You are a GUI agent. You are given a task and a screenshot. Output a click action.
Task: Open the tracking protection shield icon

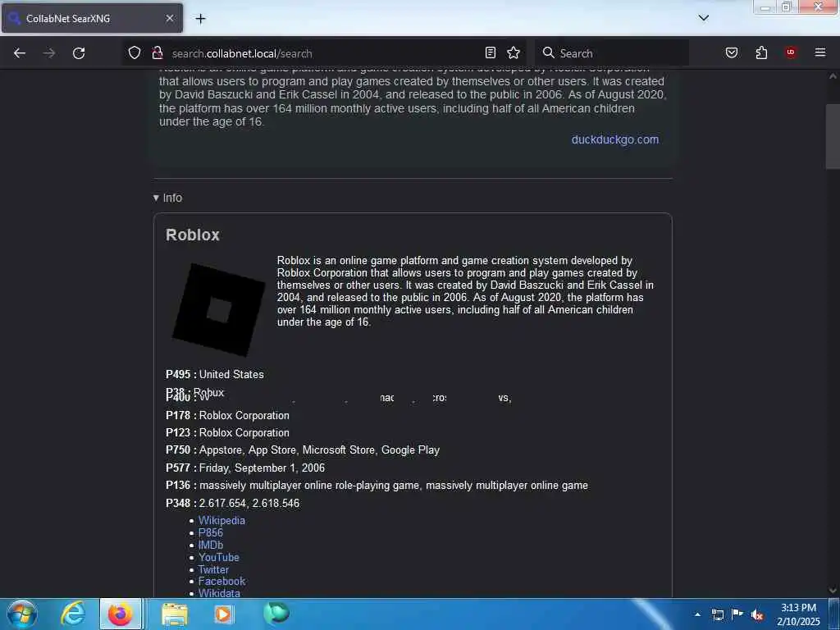click(135, 52)
